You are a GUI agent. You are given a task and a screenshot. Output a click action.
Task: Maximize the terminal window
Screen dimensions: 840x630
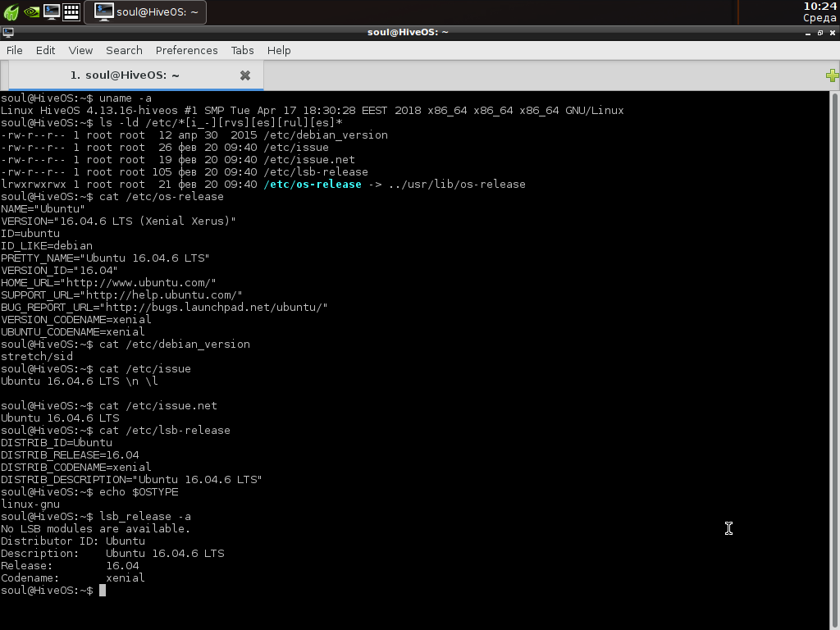820,33
